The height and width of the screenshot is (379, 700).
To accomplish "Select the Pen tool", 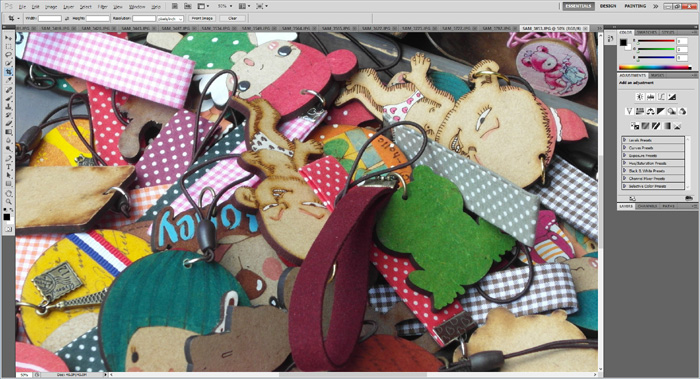I will pos(8,159).
